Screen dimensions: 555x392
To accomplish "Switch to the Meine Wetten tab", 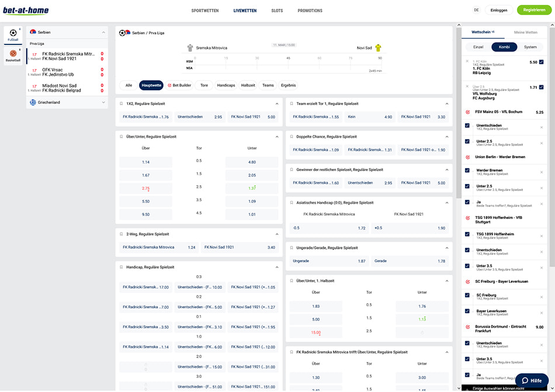I will point(526,32).
